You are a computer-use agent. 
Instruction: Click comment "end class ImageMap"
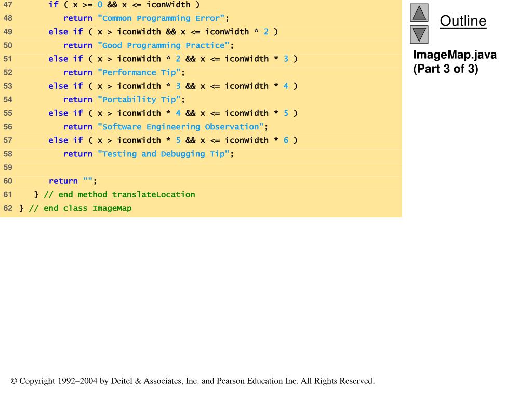point(81,208)
